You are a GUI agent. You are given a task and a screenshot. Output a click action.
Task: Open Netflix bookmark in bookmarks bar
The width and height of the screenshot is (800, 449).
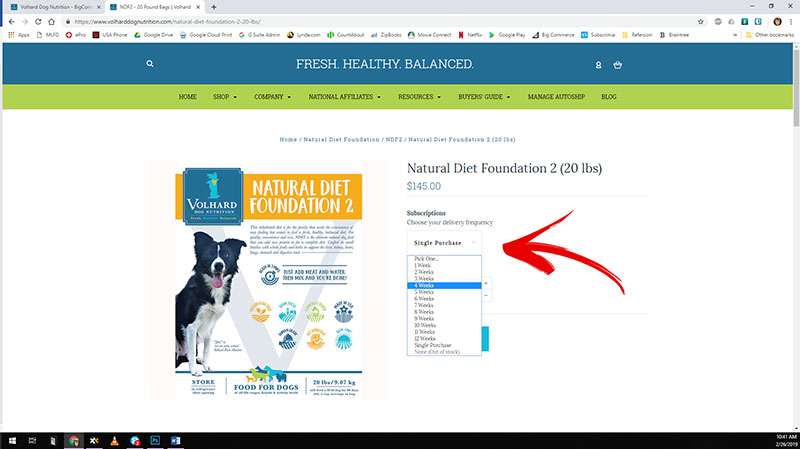pos(475,34)
